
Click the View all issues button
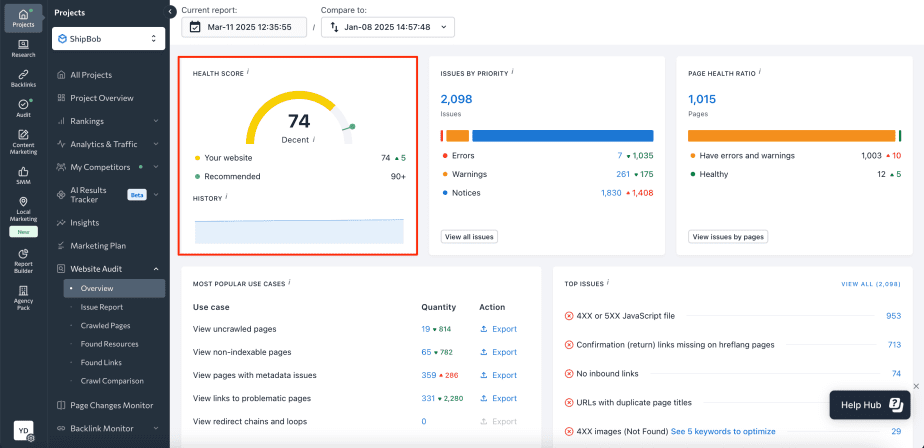469,236
